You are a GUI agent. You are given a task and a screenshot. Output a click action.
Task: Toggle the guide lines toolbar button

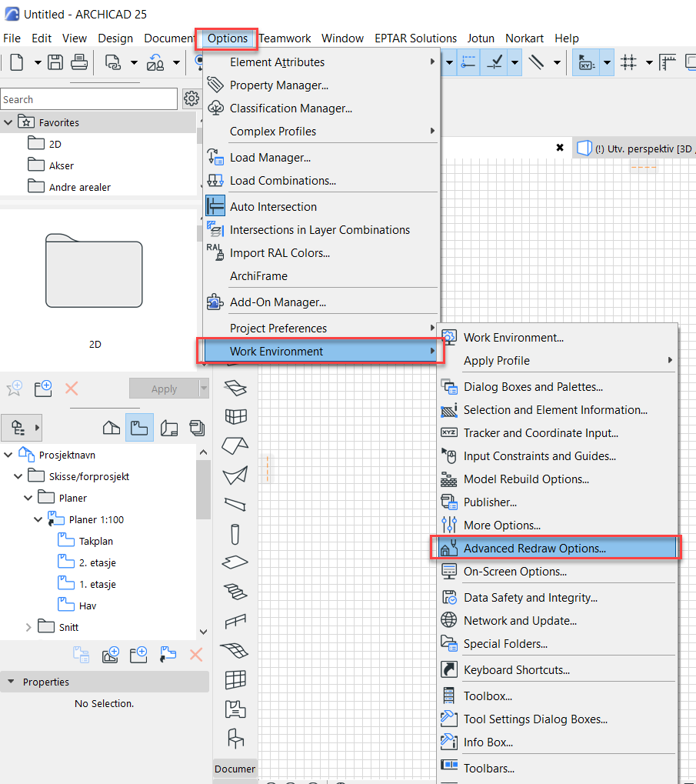tap(468, 62)
